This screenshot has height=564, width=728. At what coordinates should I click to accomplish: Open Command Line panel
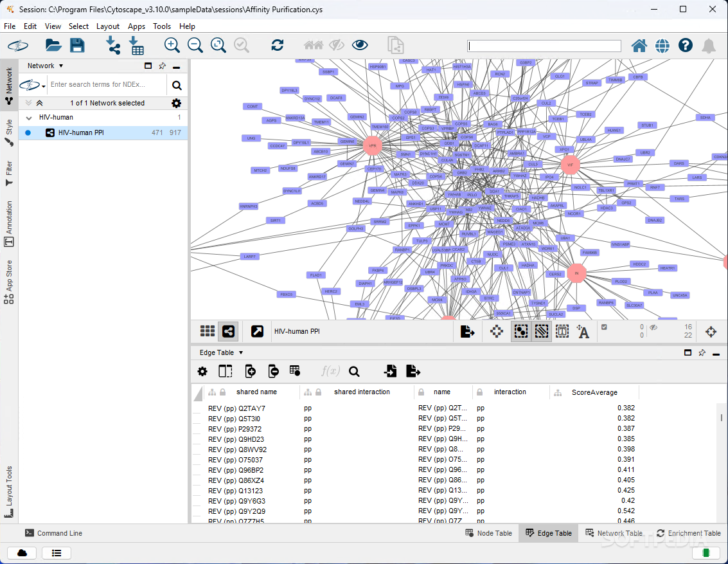pyautogui.click(x=54, y=533)
